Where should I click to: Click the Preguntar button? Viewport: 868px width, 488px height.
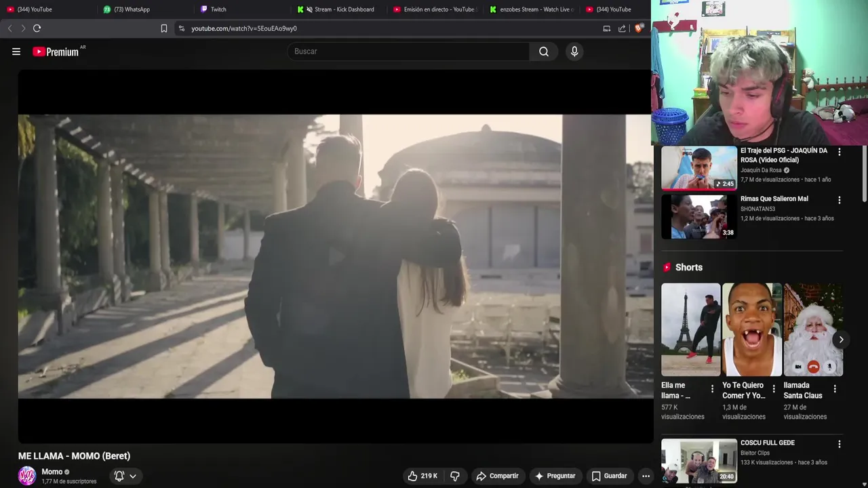[555, 476]
